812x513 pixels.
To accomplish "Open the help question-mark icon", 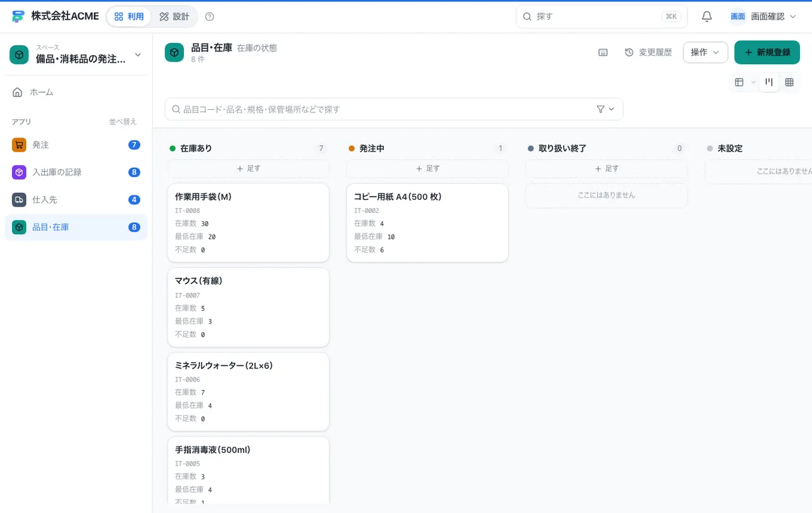I will pyautogui.click(x=210, y=16).
